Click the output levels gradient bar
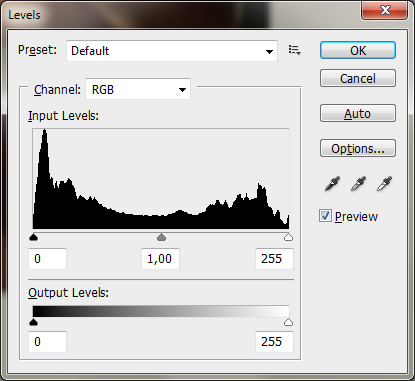Image resolution: width=415 pixels, height=381 pixels. 161,311
